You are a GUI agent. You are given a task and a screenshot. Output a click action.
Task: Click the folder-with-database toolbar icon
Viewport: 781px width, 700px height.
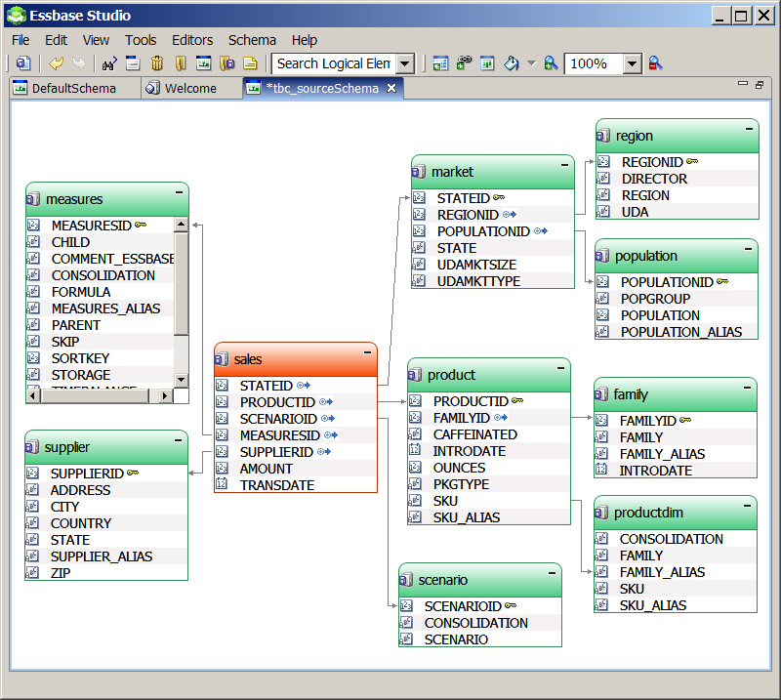227,63
